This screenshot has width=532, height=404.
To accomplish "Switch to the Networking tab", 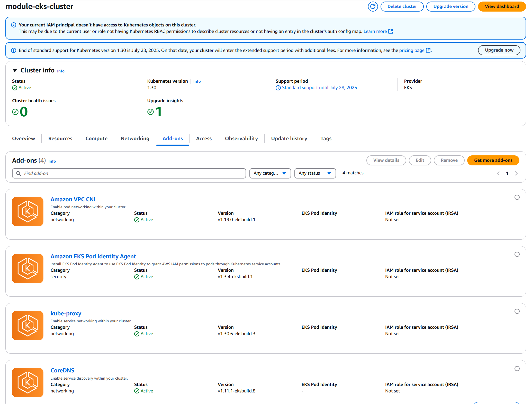I will (135, 138).
